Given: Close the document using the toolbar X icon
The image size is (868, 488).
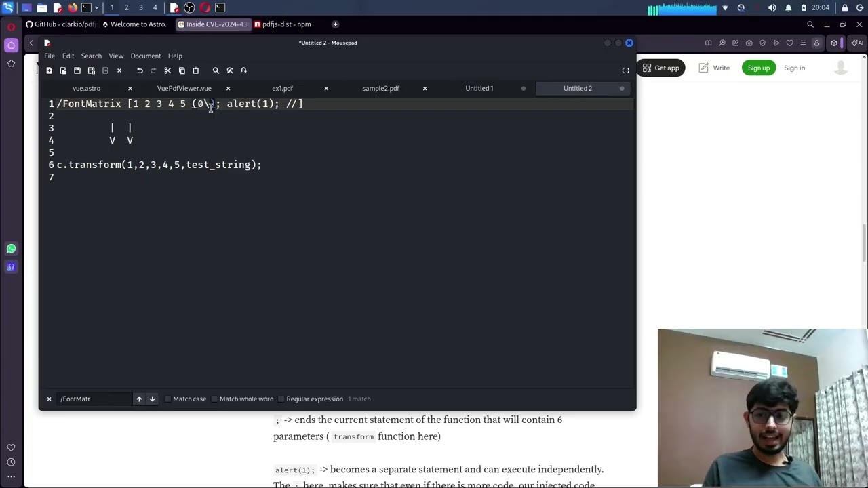Looking at the screenshot, I should pos(119,70).
